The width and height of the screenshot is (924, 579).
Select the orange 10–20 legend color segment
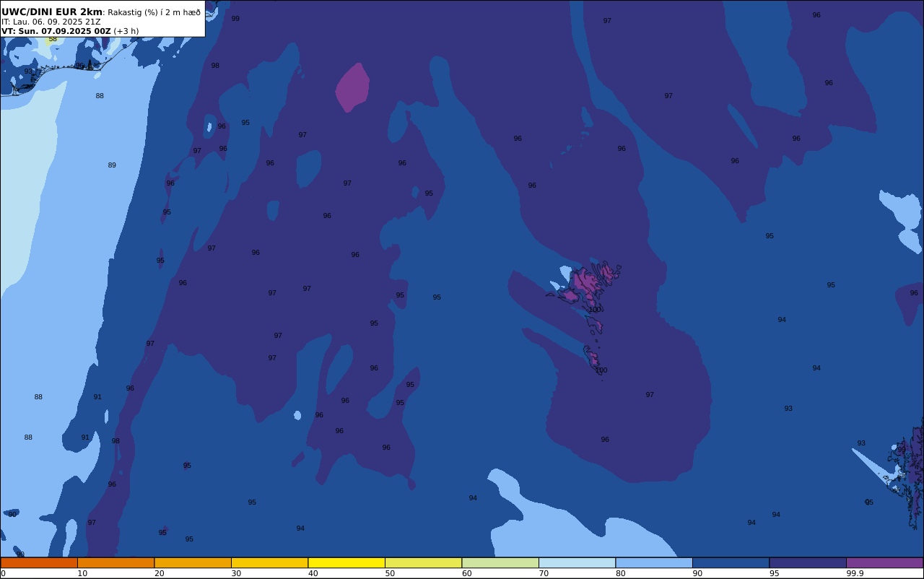point(115,562)
